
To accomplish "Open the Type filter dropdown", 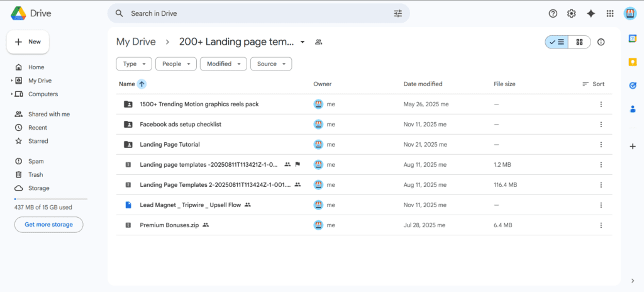I will pos(134,64).
